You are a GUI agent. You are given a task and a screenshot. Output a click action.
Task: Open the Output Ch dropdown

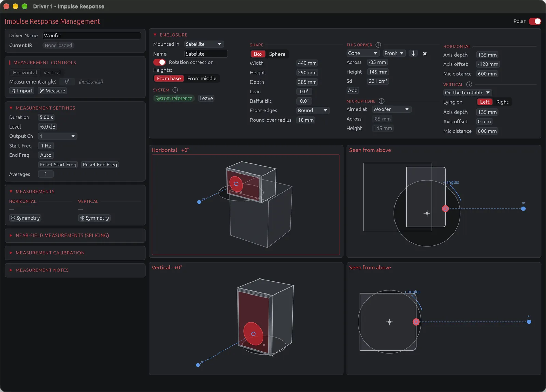(58, 136)
